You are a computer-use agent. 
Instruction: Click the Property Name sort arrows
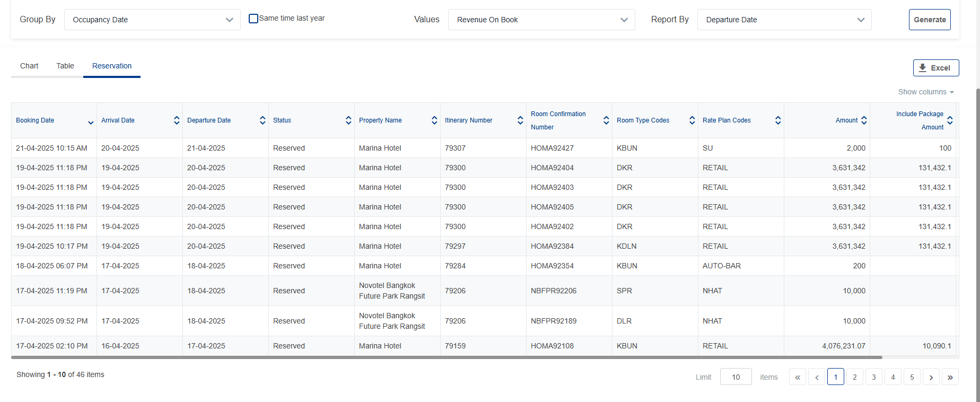click(434, 120)
